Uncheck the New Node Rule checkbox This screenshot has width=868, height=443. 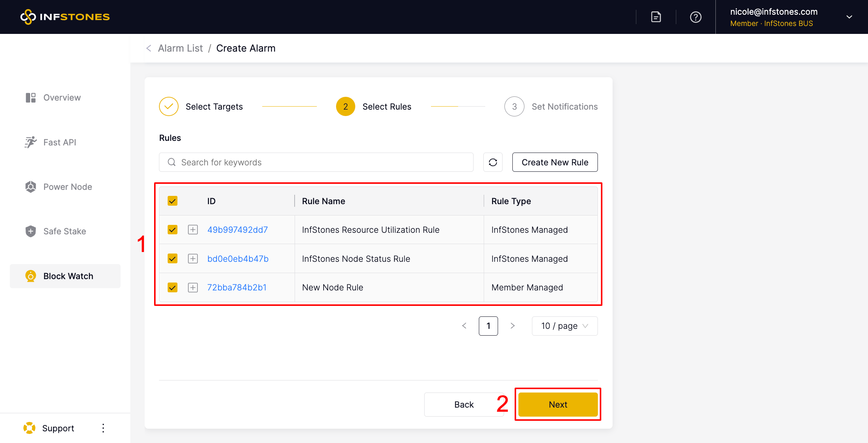click(x=173, y=287)
